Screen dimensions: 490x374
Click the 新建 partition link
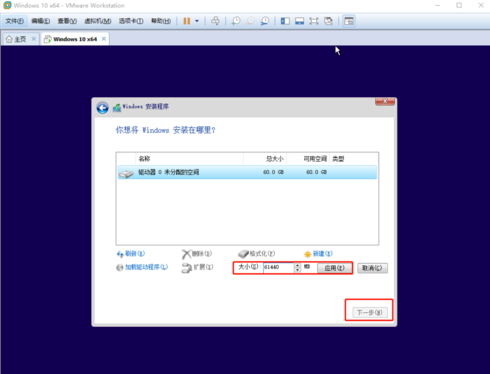(318, 254)
